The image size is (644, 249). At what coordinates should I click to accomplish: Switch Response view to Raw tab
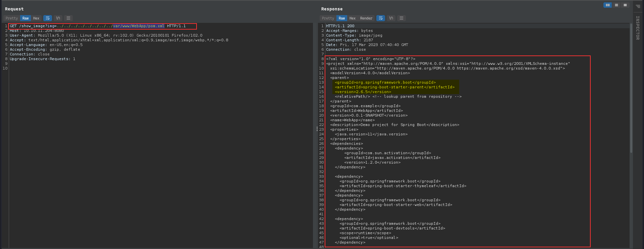[342, 18]
